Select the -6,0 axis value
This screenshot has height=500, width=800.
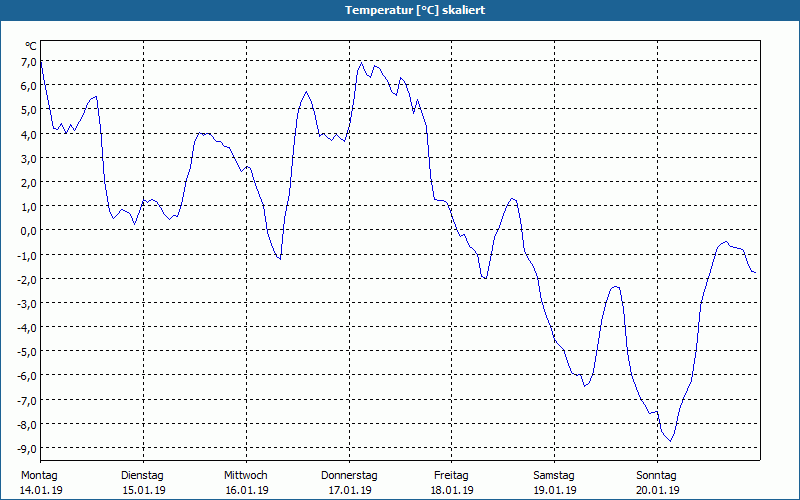27,376
